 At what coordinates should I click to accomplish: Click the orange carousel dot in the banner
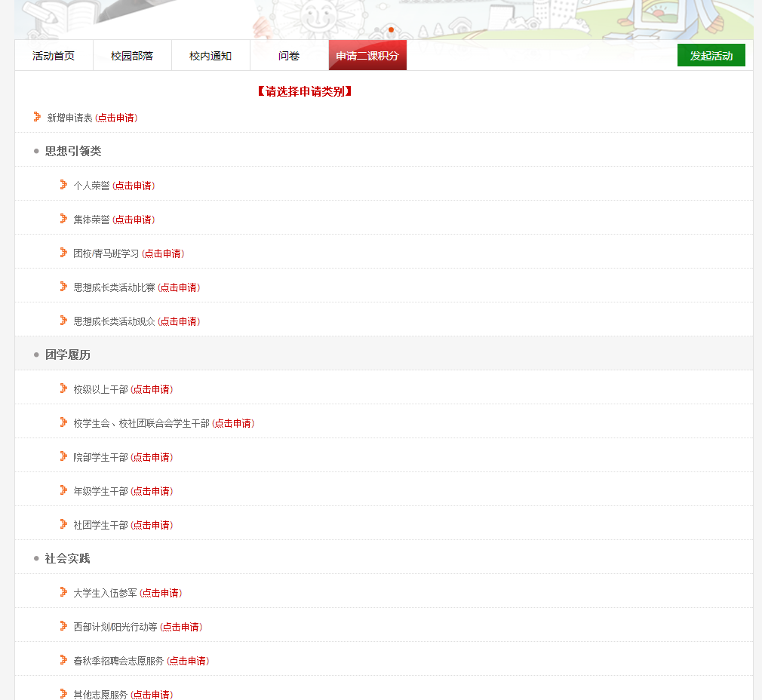point(392,30)
